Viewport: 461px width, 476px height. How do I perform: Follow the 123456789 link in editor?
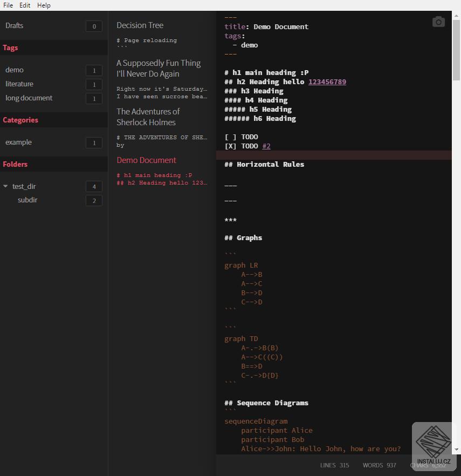click(x=327, y=82)
